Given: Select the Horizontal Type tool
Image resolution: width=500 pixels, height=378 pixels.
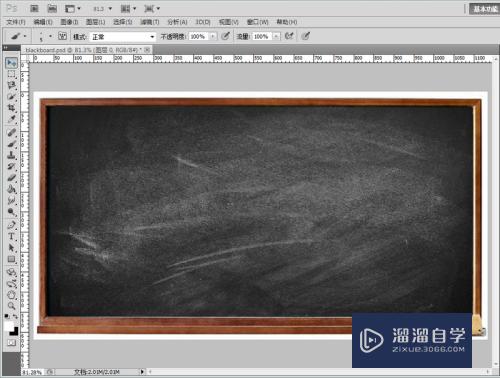Looking at the screenshot, I should (x=11, y=236).
